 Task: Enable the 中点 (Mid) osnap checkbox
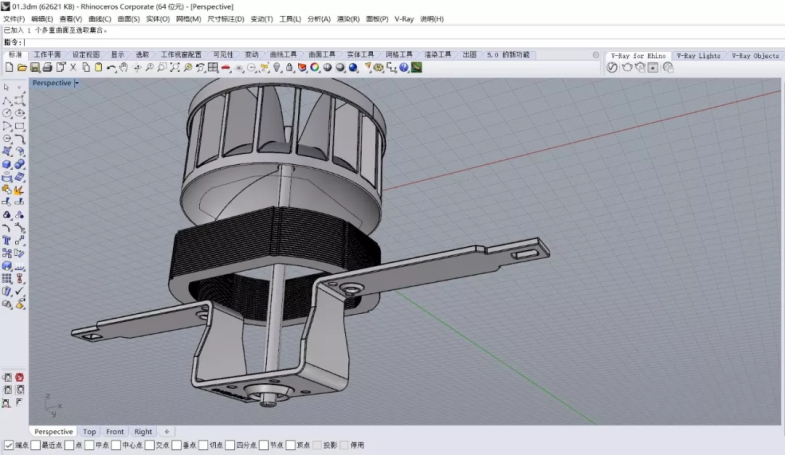pos(88,445)
